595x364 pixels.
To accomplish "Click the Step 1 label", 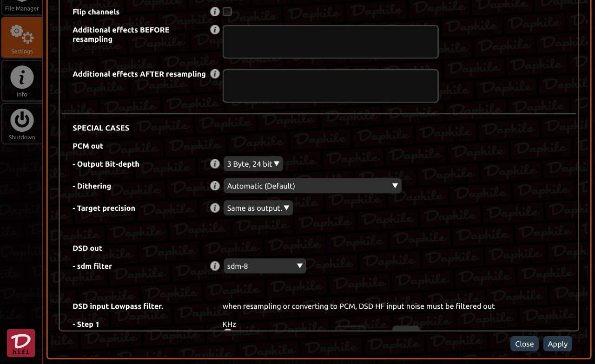I will tap(86, 324).
